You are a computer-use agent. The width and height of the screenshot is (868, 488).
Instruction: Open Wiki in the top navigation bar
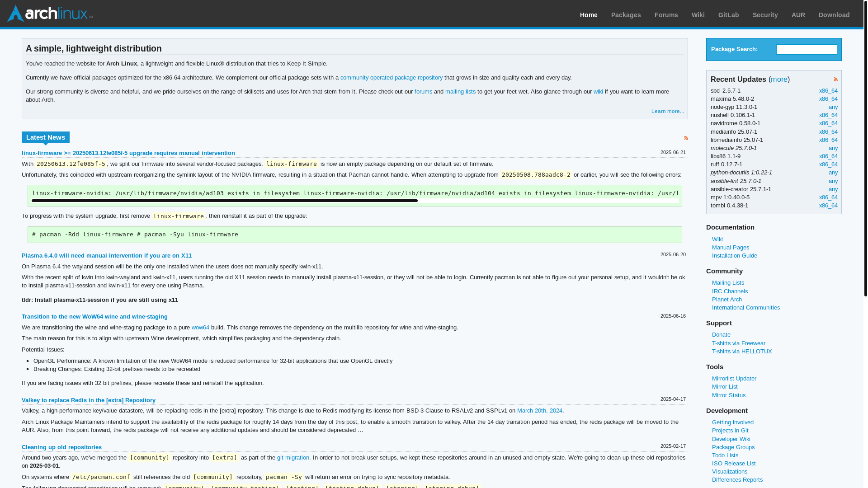point(698,15)
